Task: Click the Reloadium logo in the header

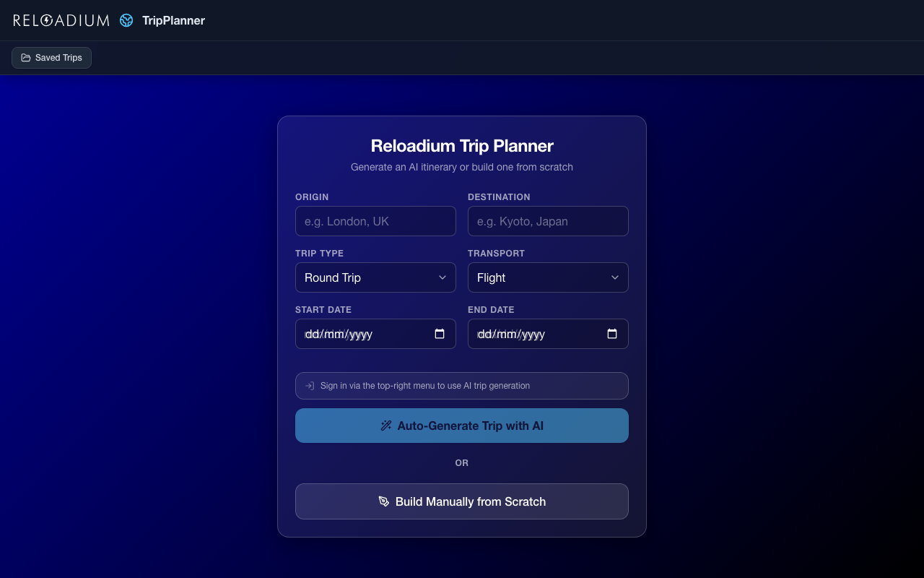Action: pos(61,20)
